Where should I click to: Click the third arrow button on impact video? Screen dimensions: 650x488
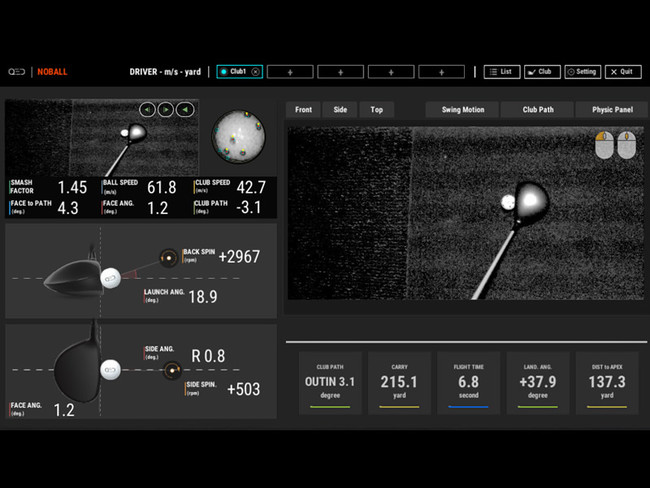184,110
